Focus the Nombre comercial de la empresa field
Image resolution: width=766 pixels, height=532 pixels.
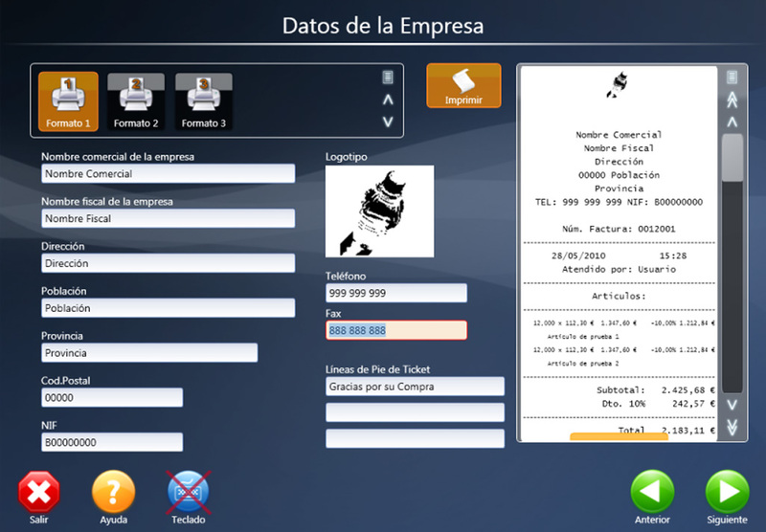(169, 174)
